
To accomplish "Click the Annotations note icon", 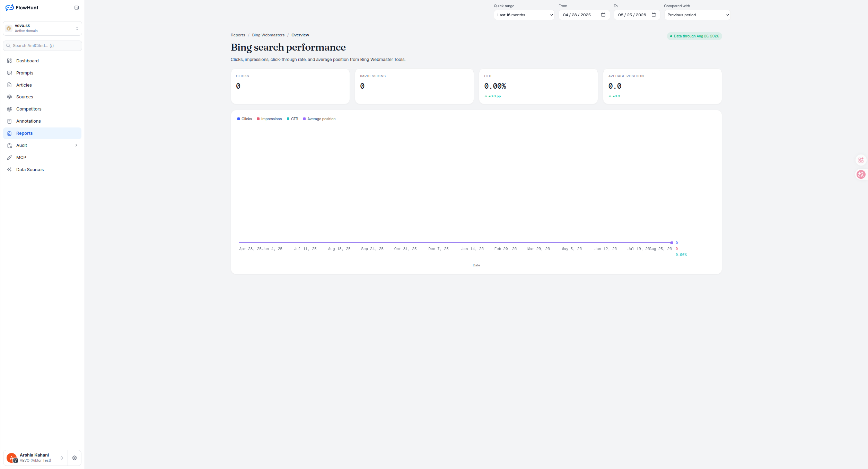I will (x=9, y=121).
